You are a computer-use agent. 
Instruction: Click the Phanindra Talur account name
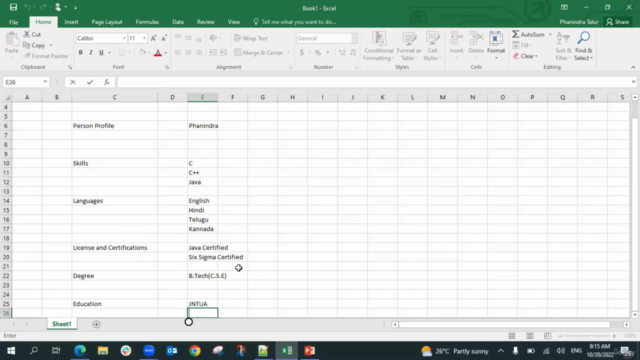click(579, 22)
